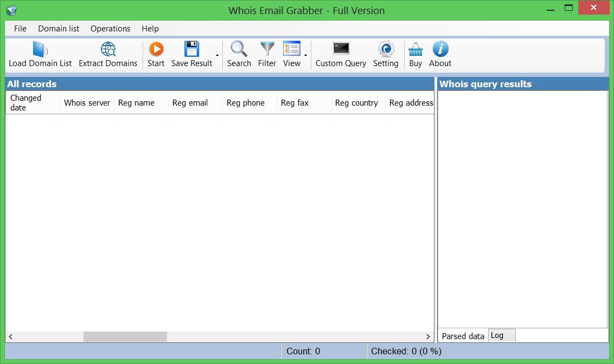The height and width of the screenshot is (364, 614).
Task: Sort by the Whois server column header
Action: (87, 103)
